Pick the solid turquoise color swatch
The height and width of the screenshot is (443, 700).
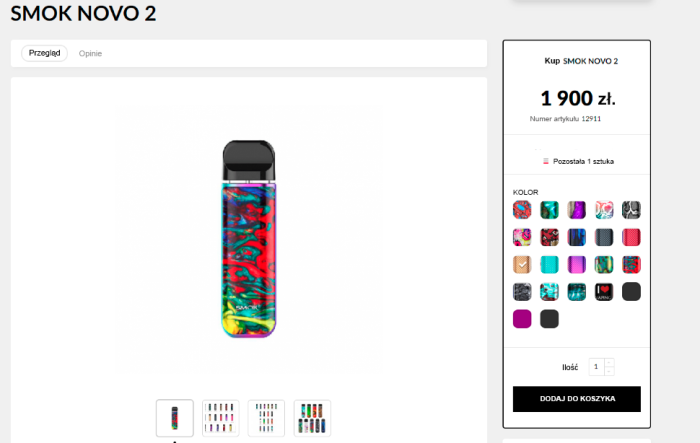pos(549,264)
